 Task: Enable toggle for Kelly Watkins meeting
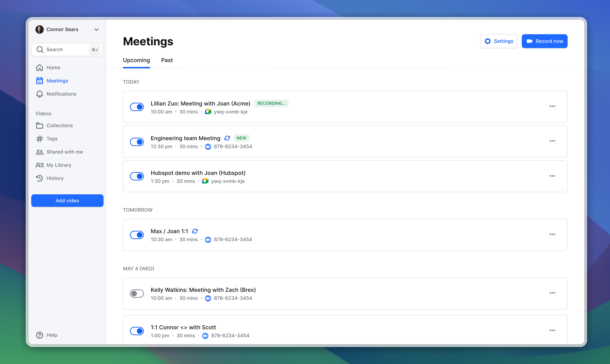pos(137,294)
